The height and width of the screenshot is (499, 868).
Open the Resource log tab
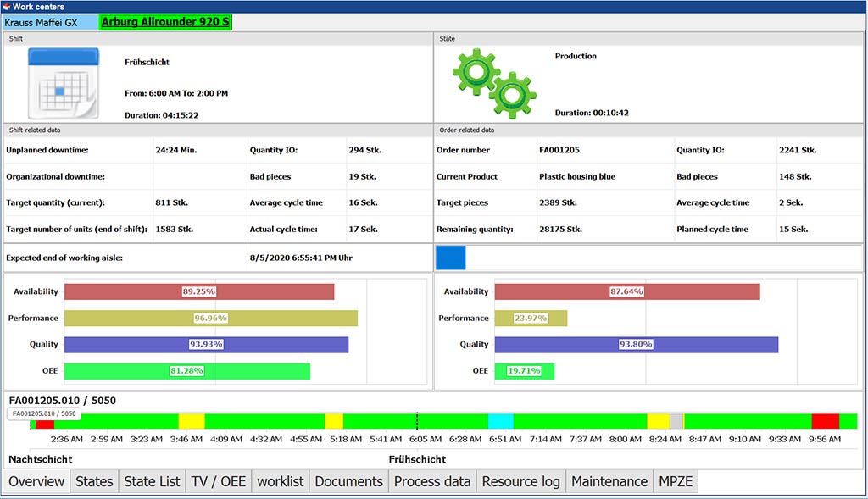tap(521, 481)
